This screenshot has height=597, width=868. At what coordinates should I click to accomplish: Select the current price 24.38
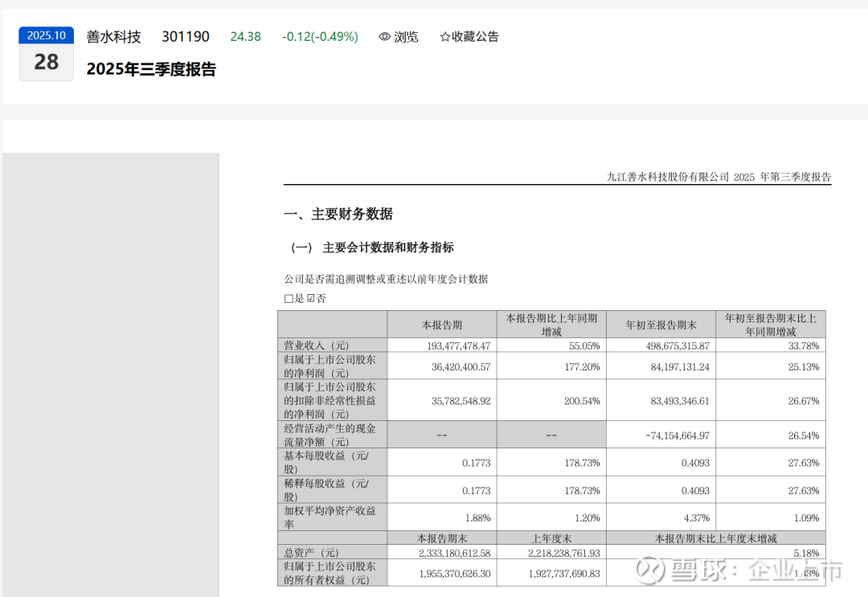click(x=245, y=37)
